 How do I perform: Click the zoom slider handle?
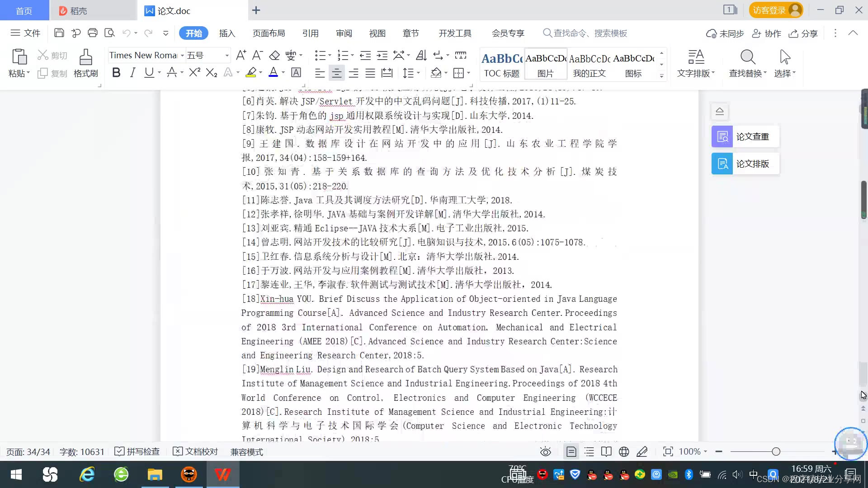click(776, 452)
